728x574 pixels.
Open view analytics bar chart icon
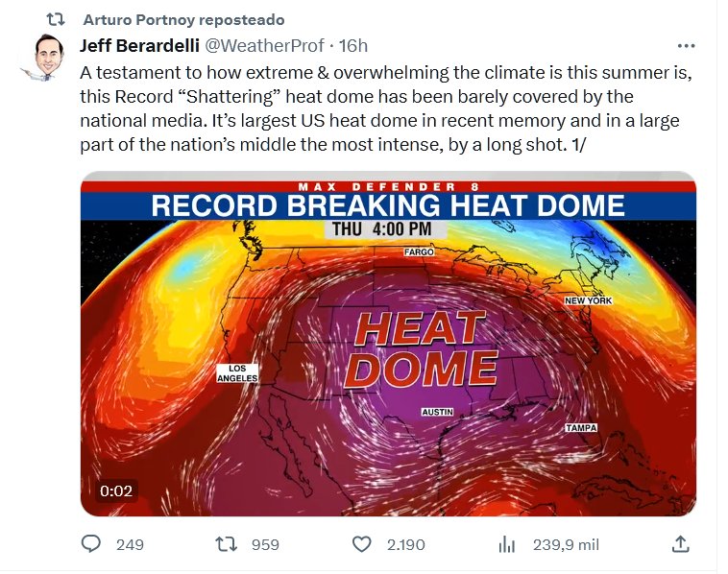click(x=506, y=544)
